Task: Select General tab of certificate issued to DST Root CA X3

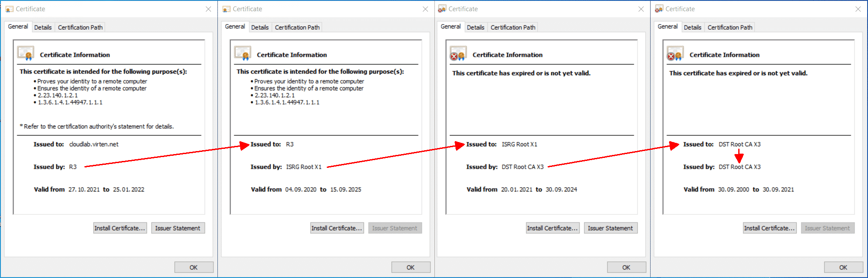Action: [x=668, y=27]
